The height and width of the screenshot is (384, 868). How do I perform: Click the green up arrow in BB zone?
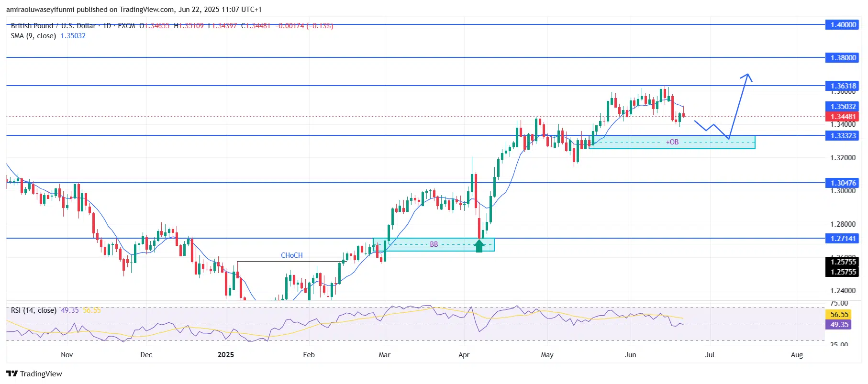pos(479,246)
